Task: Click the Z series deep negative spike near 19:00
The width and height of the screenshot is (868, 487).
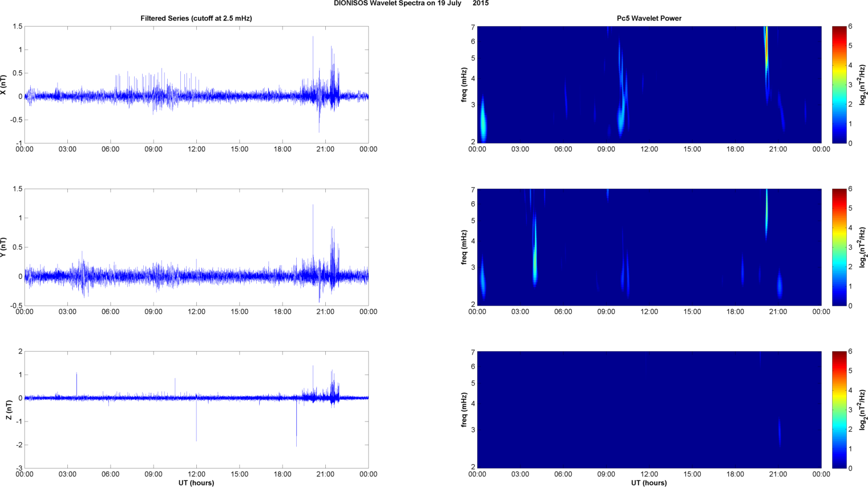Action: [296, 422]
